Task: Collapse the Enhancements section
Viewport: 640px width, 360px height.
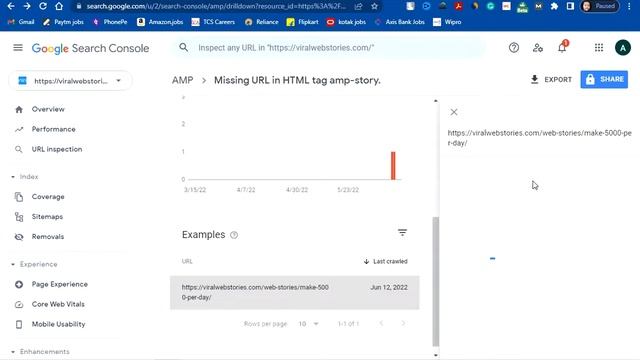Action: pos(40,351)
